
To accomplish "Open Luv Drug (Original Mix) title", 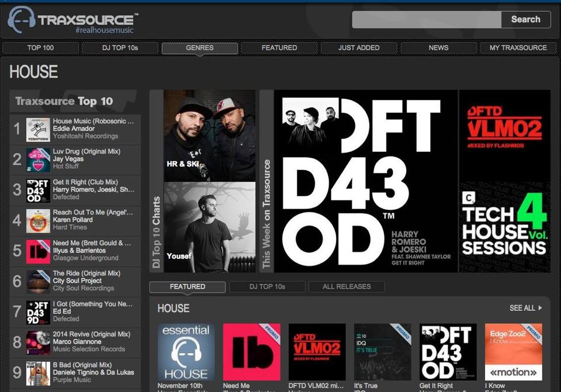I will (x=86, y=152).
